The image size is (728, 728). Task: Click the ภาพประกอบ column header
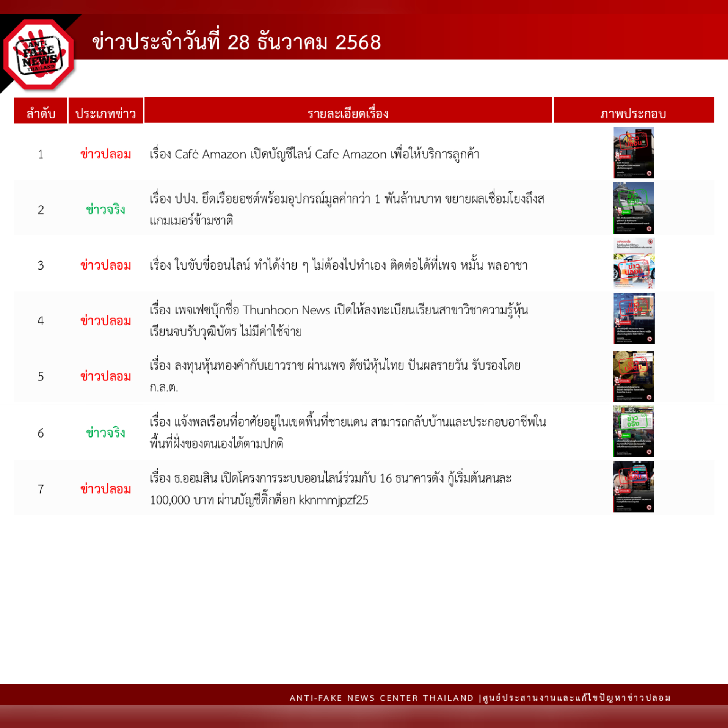[633, 113]
